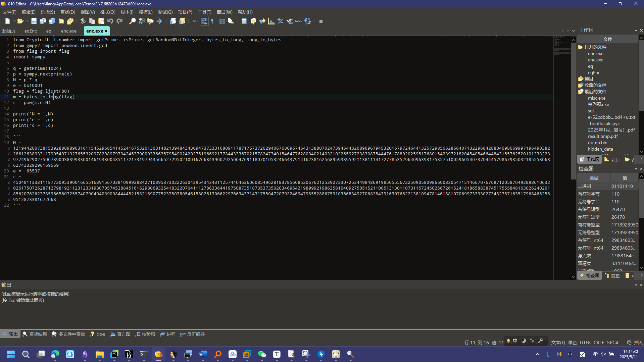Screen dimensions: 644x362
Task: Click the Paste clipboard icon
Action: [x=101, y=21]
